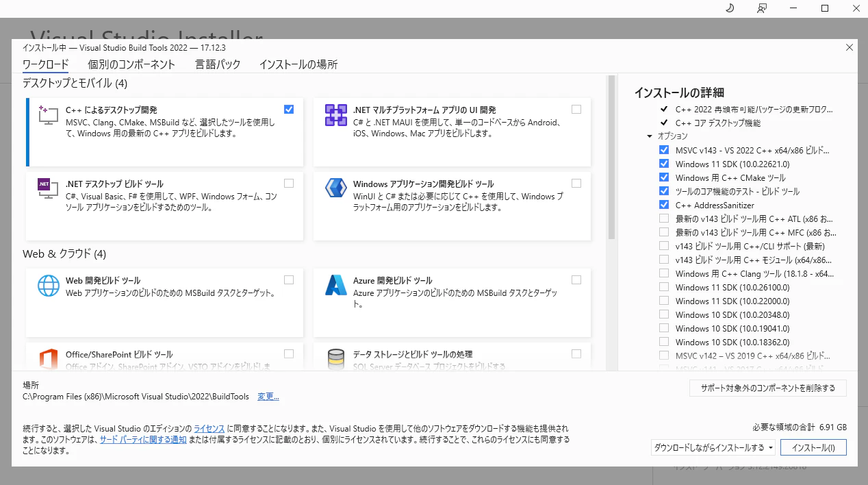Uncheck C++ AddressSanitizer option
Screen dimensions: 868x485
[x=664, y=205]
